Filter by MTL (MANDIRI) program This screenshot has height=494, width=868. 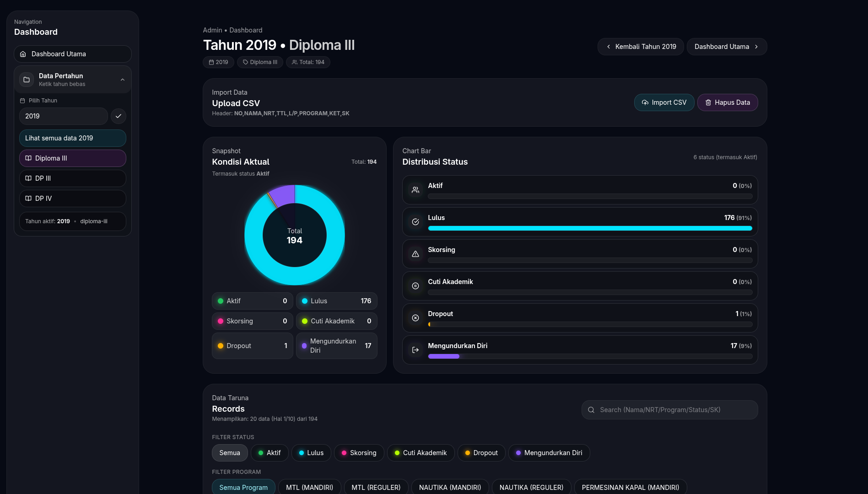310,488
